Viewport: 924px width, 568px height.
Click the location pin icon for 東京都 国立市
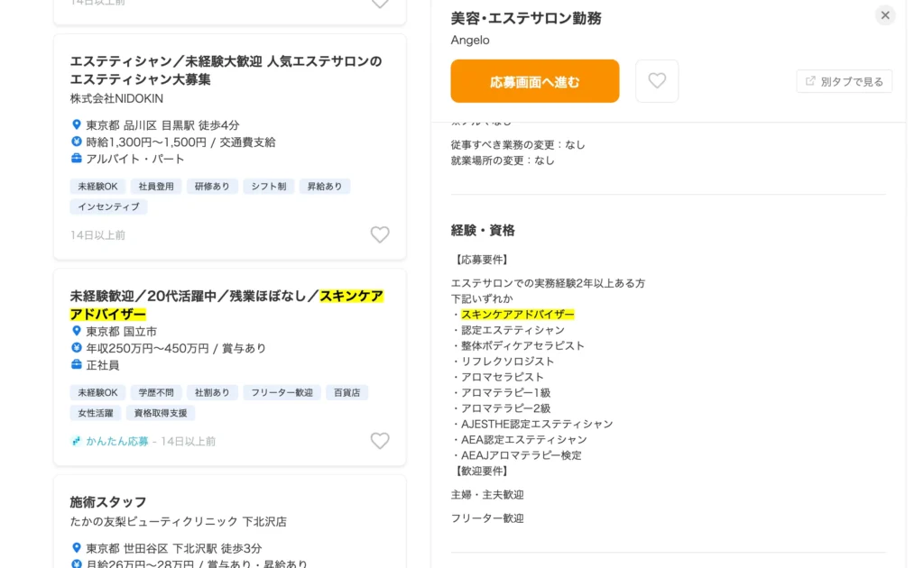(77, 332)
